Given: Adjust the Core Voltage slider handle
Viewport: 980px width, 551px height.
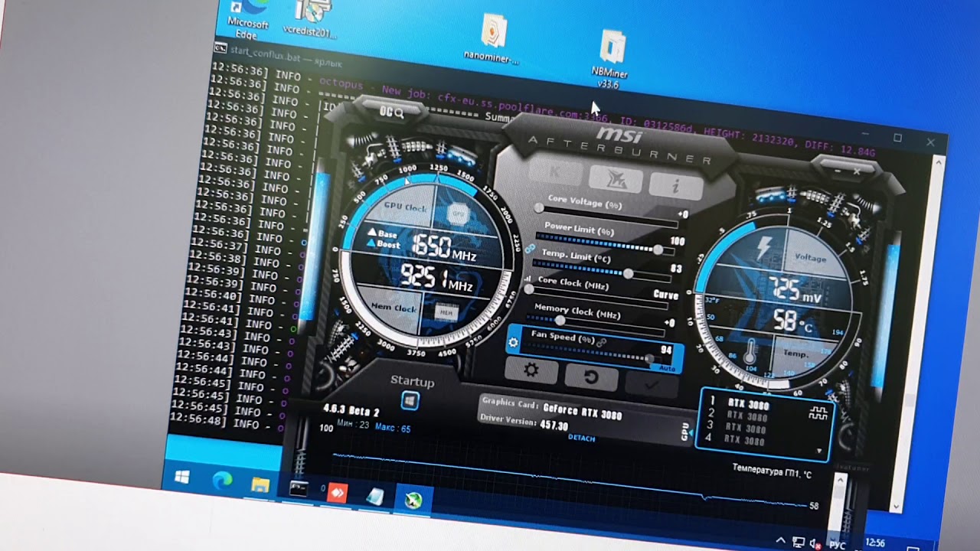Looking at the screenshot, I should pyautogui.click(x=539, y=208).
